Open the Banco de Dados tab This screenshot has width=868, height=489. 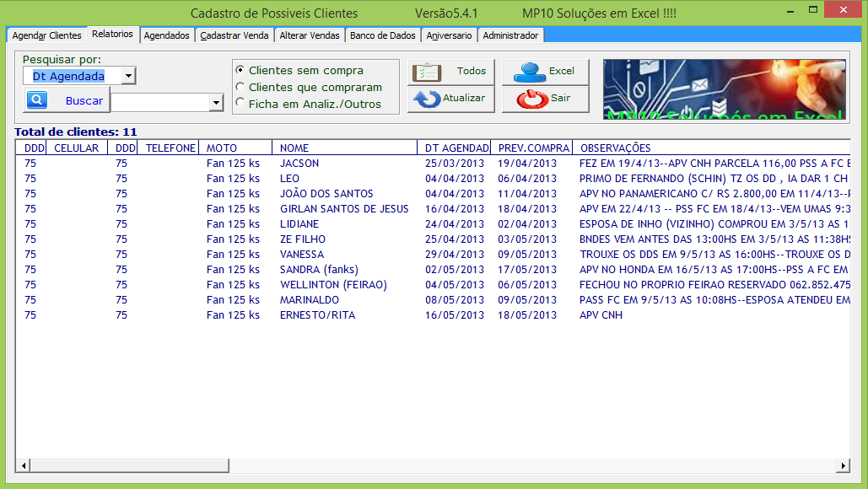pyautogui.click(x=382, y=35)
